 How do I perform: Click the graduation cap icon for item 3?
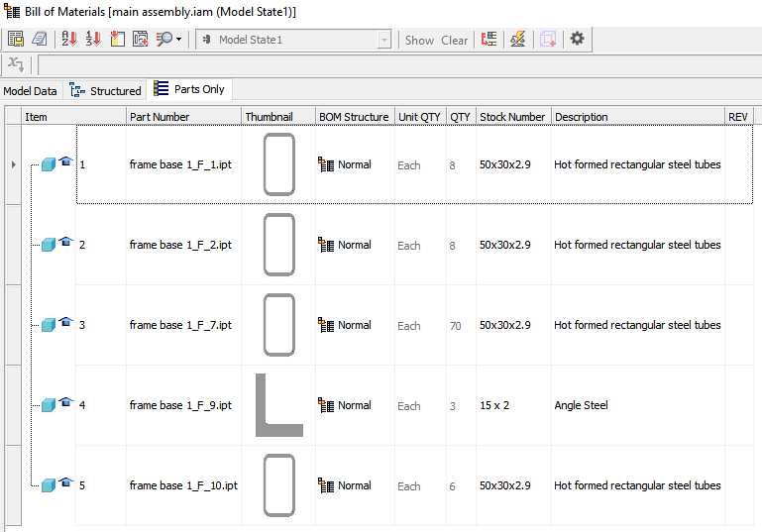click(x=65, y=321)
